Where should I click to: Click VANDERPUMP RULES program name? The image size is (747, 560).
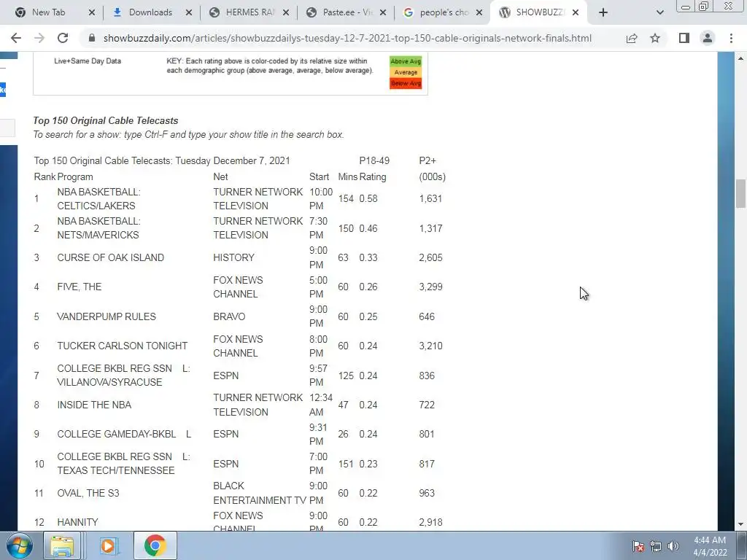tap(107, 316)
